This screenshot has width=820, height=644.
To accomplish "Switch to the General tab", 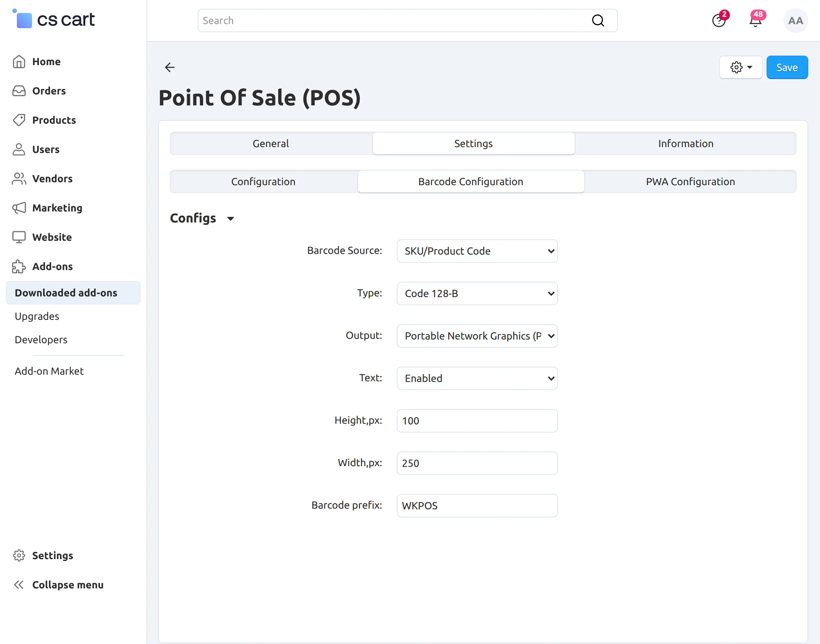I will [271, 143].
